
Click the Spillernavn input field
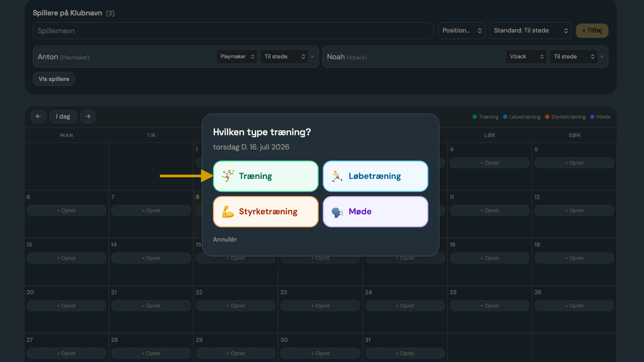233,31
